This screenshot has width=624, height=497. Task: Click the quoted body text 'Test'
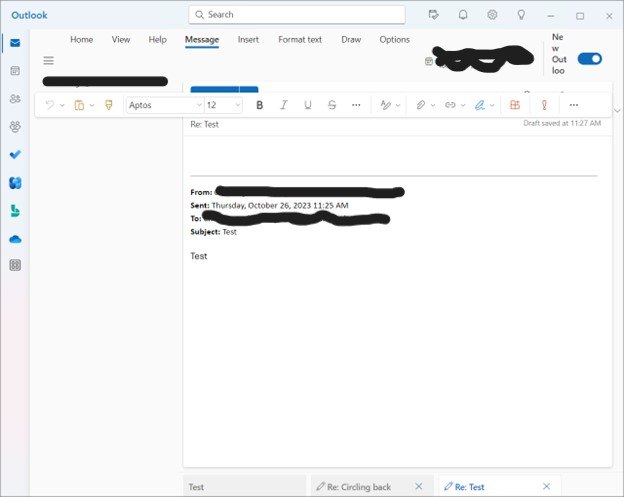click(199, 256)
